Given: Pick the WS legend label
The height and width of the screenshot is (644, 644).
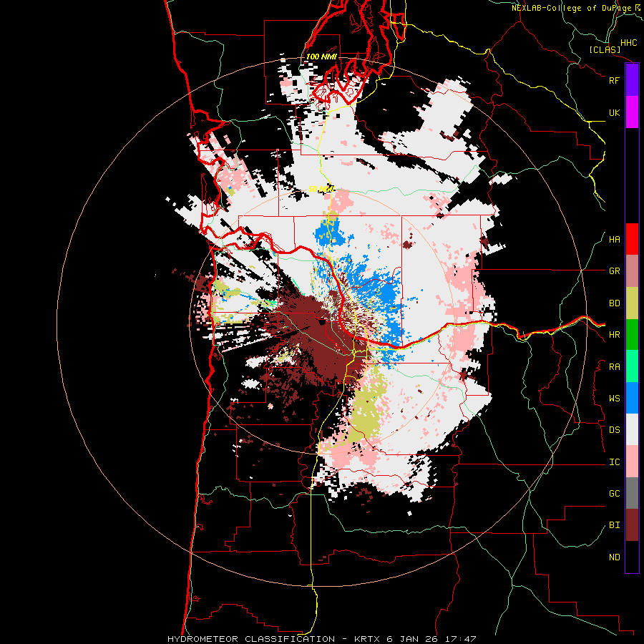Looking at the screenshot, I should (614, 399).
